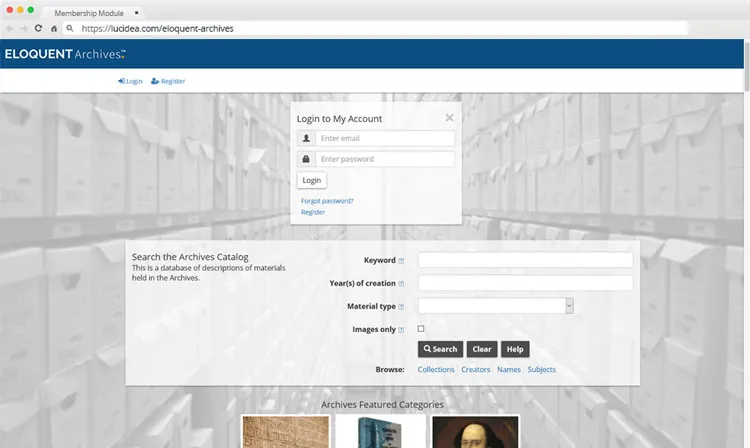Click the user icon beside email field
The image size is (750, 448).
coord(306,138)
